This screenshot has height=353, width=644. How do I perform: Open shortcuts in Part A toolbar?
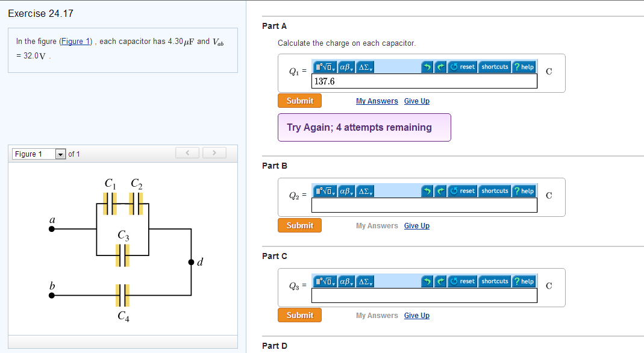(x=495, y=67)
